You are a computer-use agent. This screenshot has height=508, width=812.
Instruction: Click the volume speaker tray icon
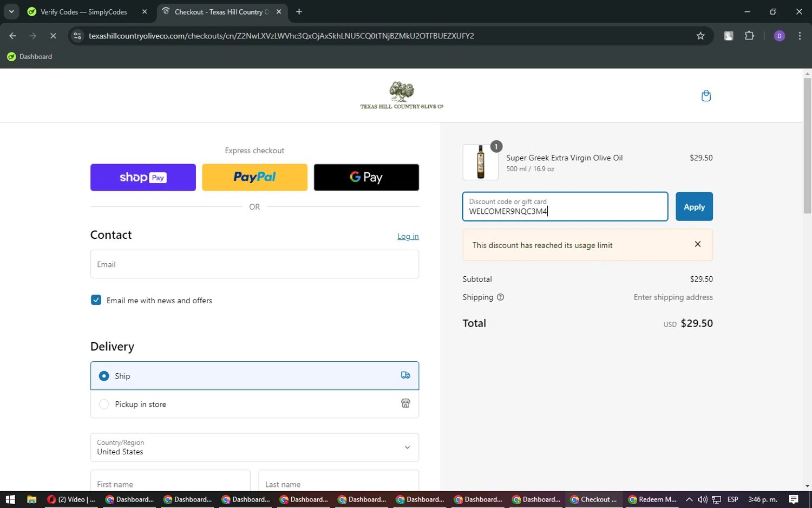pos(703,499)
